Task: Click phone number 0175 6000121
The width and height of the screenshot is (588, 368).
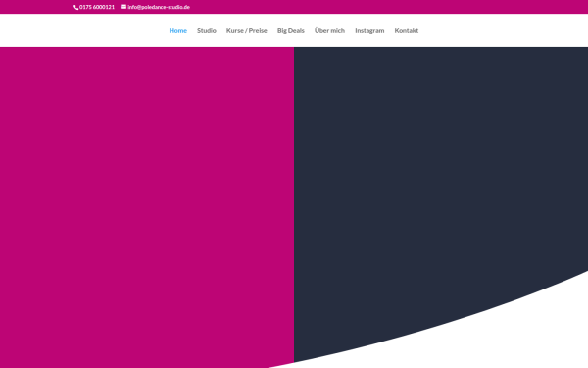Action: coord(97,7)
